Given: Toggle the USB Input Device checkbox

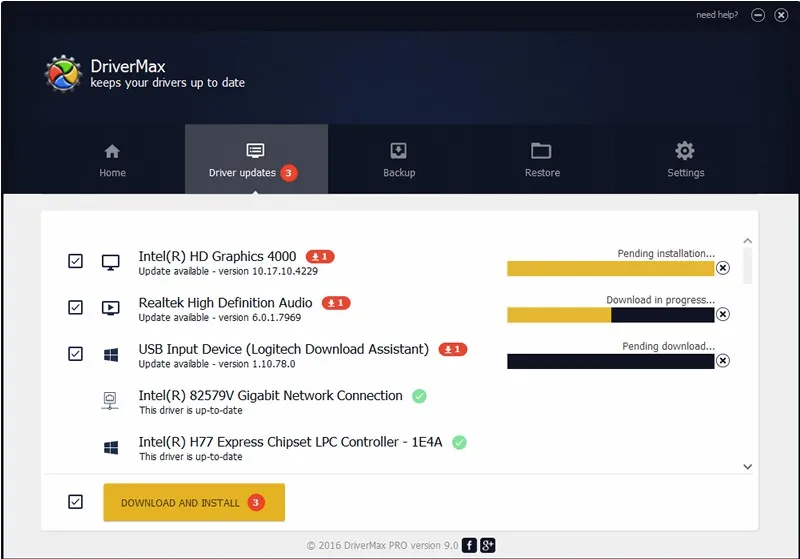Looking at the screenshot, I should click(76, 354).
